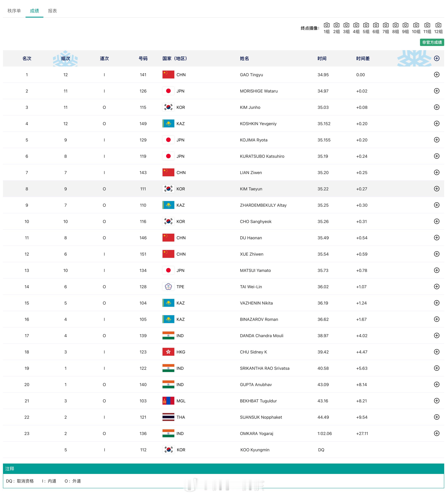Click the TPE country code
448x496 pixels.
[180, 287]
